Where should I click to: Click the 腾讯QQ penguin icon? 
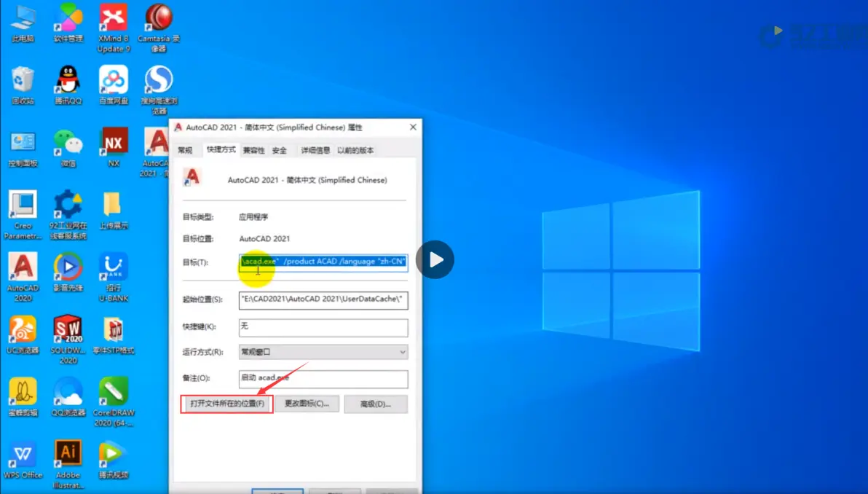pos(68,86)
